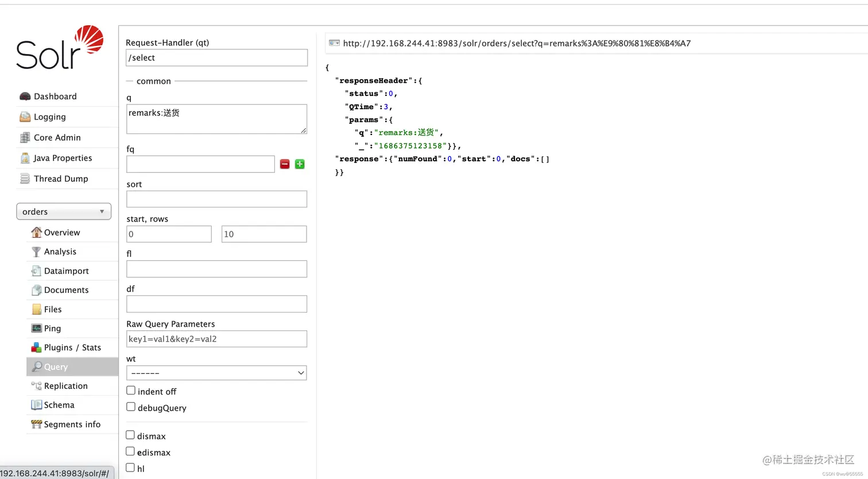The width and height of the screenshot is (868, 479).
Task: Check the hl highlighting checkbox
Action: tap(130, 468)
